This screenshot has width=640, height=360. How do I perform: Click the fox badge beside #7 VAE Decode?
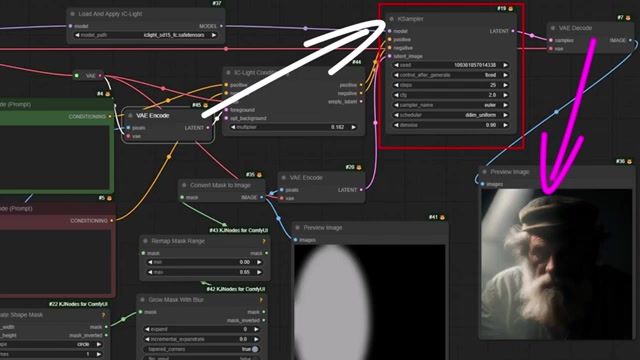tap(628, 18)
